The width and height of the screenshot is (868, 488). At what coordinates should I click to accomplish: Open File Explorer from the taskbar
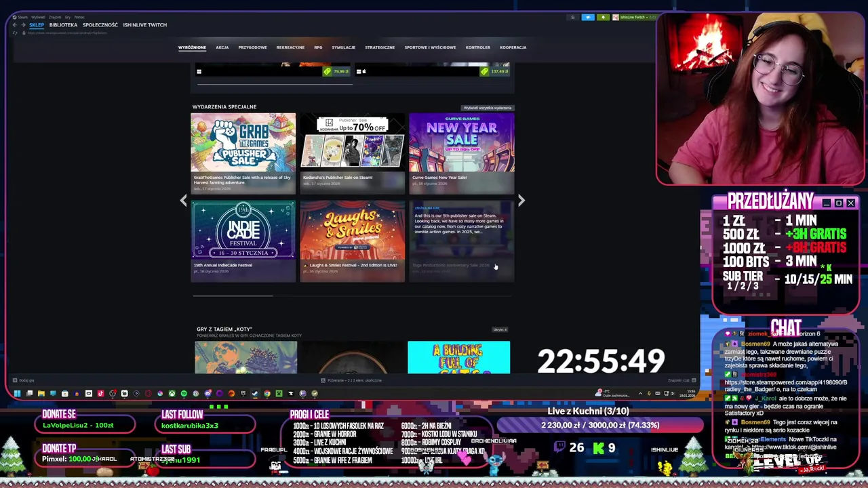pos(41,393)
